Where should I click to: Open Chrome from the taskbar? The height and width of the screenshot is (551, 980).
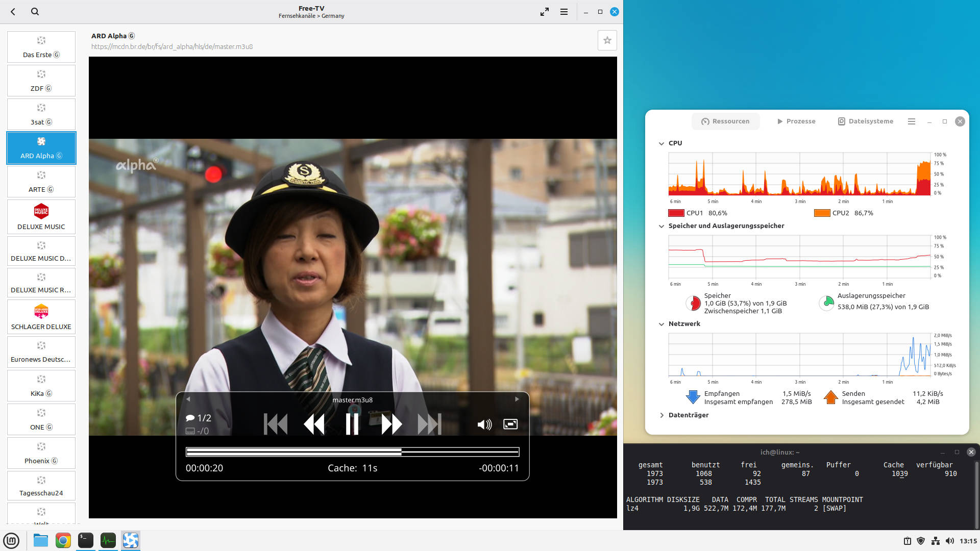tap(63, 540)
